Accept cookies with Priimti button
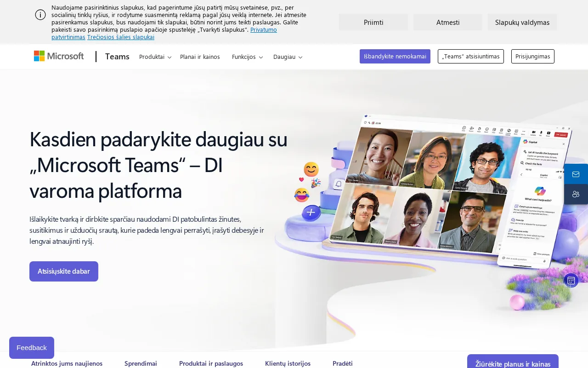This screenshot has height=368, width=588. tap(373, 22)
